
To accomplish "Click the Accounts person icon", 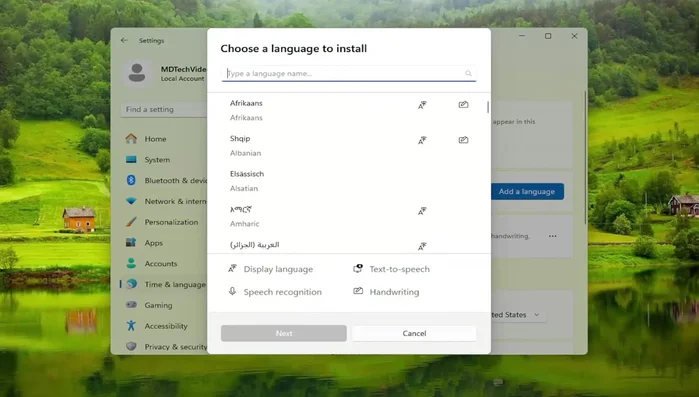I will point(131,263).
